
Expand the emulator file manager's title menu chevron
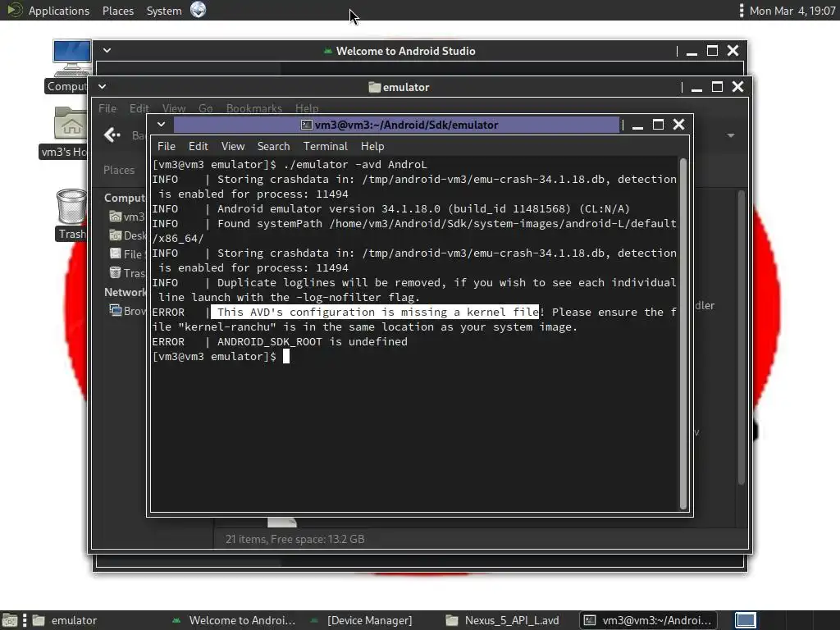point(103,86)
